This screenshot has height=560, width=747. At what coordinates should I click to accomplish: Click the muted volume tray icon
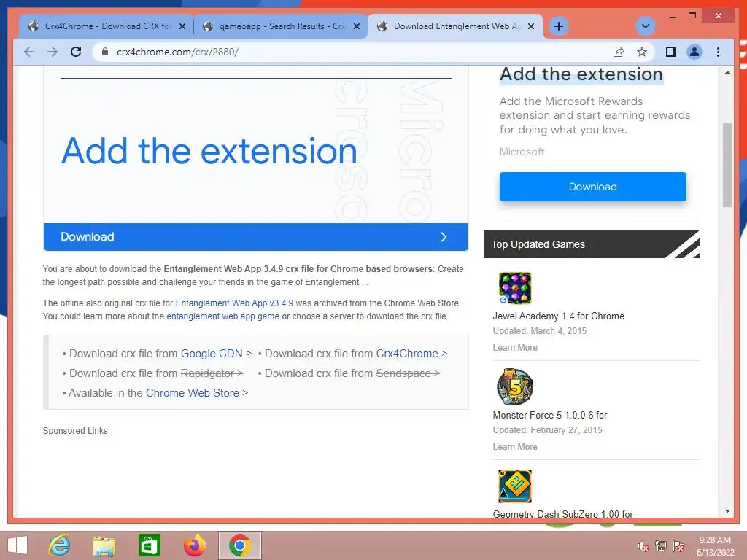pos(643,545)
